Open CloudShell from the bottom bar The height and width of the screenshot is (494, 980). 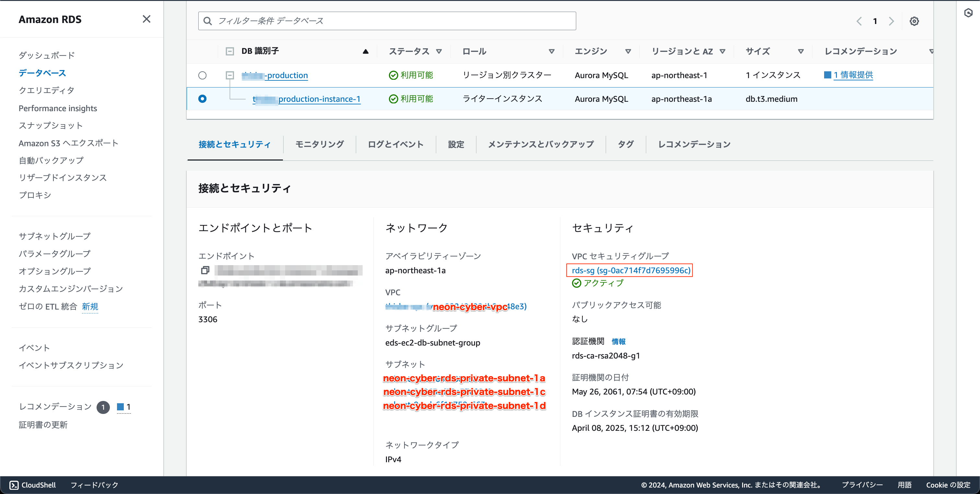coord(32,485)
